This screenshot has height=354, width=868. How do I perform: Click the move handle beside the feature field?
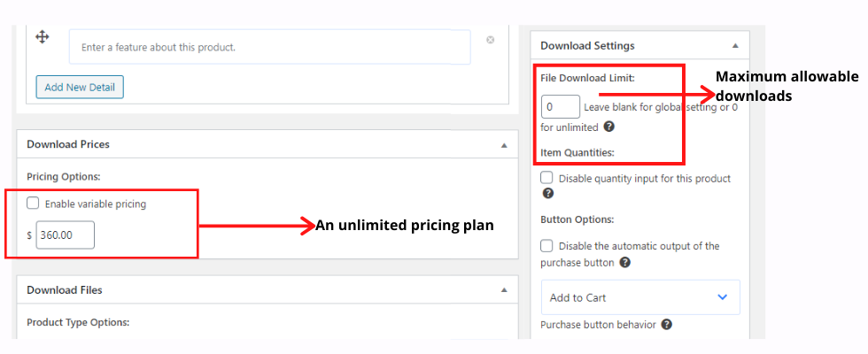[x=43, y=37]
